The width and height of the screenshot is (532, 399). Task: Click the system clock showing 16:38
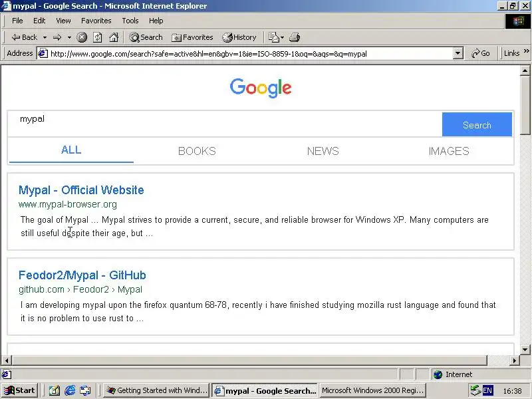point(512,391)
